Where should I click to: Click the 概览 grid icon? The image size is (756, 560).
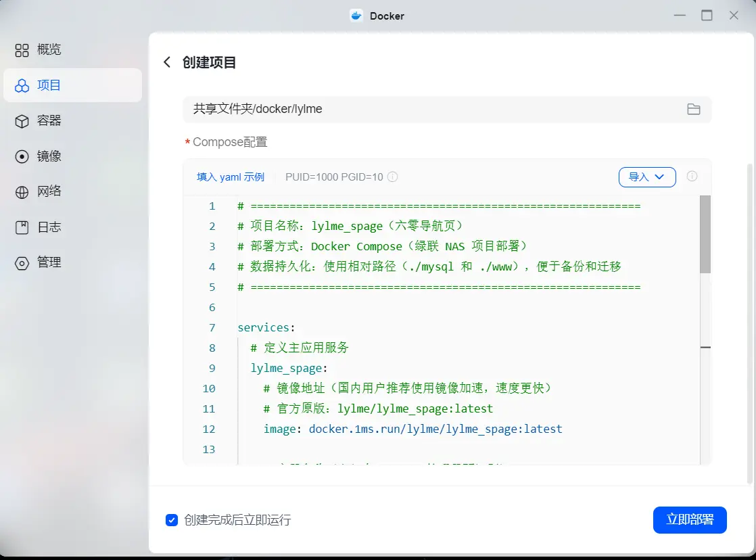[22, 50]
